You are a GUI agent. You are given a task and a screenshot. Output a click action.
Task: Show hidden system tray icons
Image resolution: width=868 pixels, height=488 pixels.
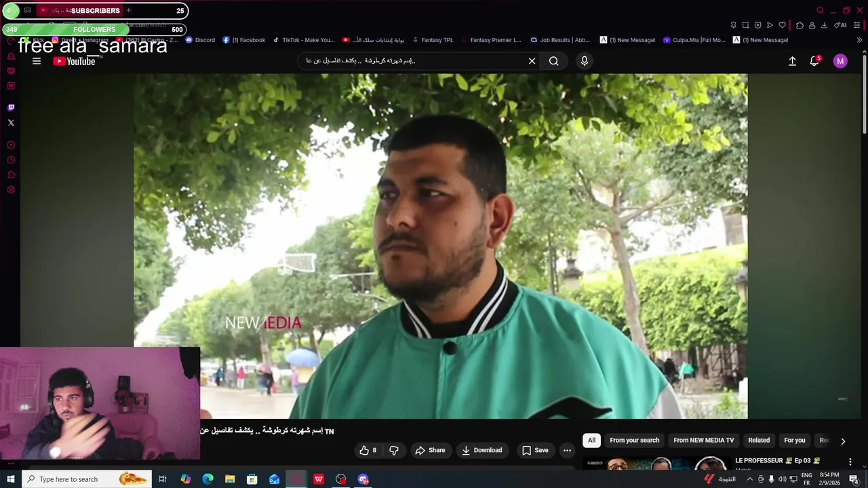tap(749, 479)
